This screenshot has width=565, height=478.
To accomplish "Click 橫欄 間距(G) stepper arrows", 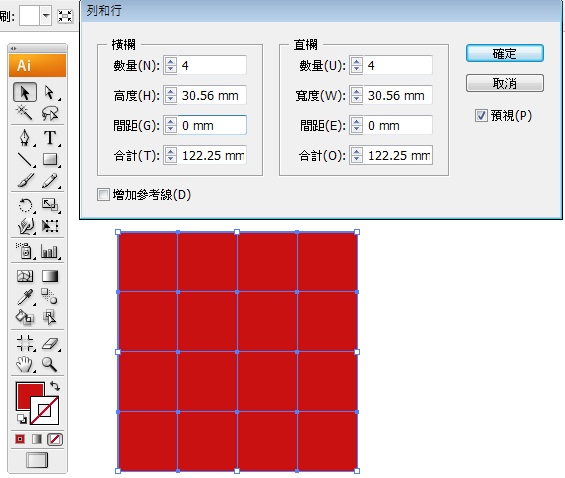I will point(170,125).
